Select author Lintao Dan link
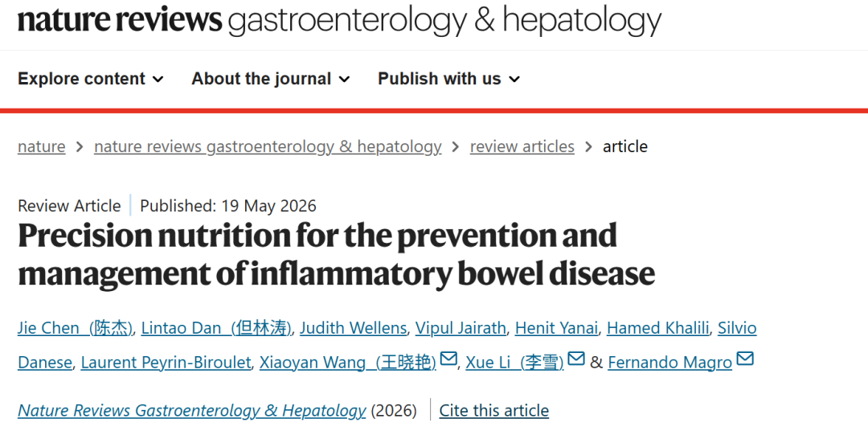 click(216, 328)
